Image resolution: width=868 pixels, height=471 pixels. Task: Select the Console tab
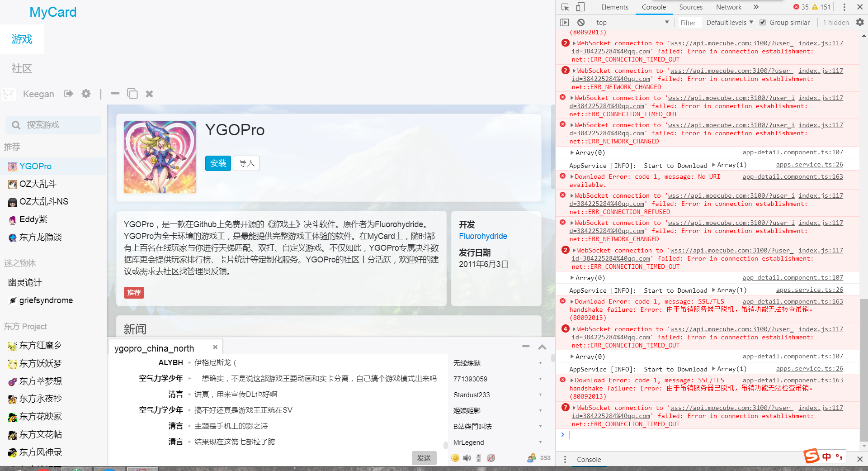(x=654, y=7)
